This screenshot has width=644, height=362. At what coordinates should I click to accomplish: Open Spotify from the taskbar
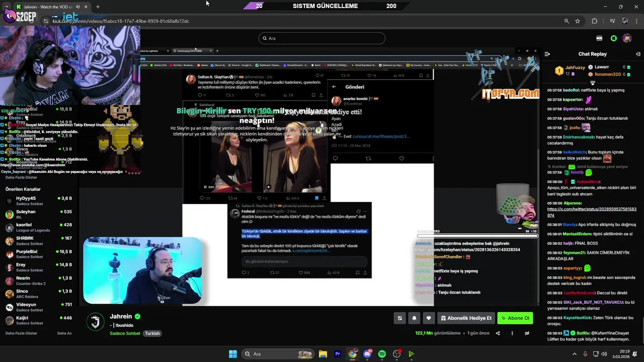pyautogui.click(x=382, y=354)
